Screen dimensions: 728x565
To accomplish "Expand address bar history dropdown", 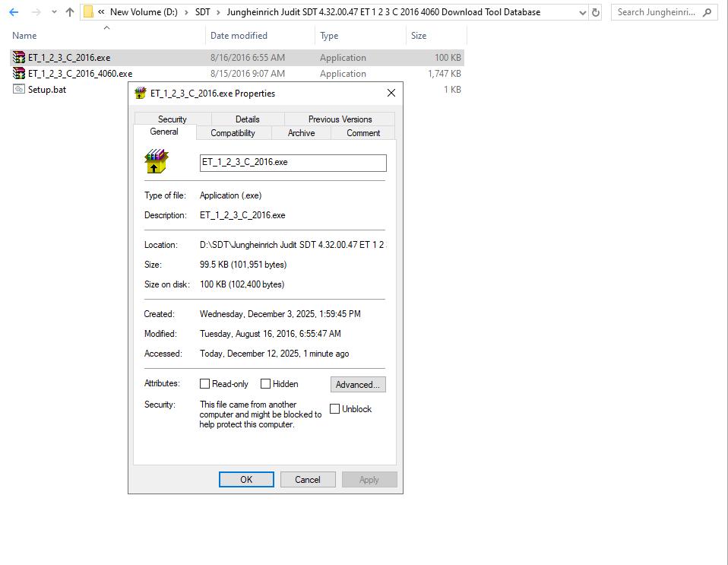I will point(583,12).
